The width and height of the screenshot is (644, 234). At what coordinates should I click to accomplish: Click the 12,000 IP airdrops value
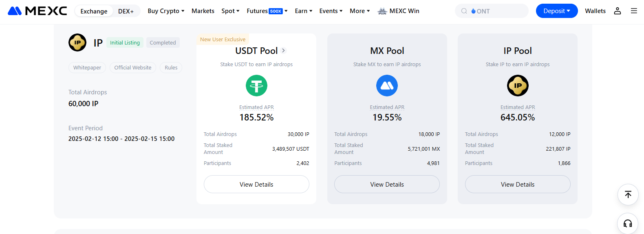click(560, 134)
